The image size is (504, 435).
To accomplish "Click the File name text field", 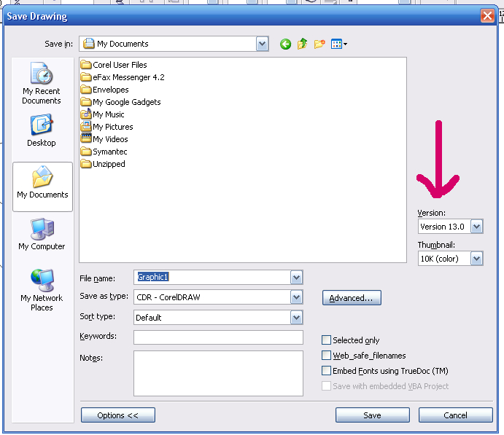I will pyautogui.click(x=212, y=278).
